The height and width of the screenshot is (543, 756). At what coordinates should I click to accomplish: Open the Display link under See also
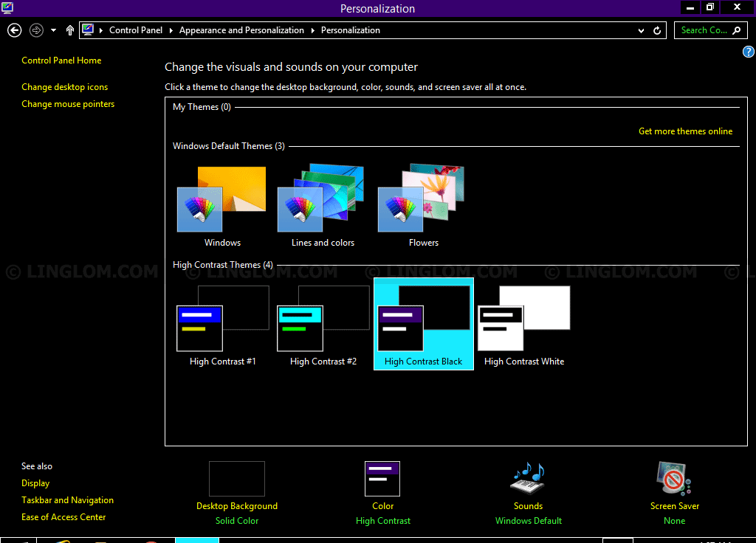(35, 483)
